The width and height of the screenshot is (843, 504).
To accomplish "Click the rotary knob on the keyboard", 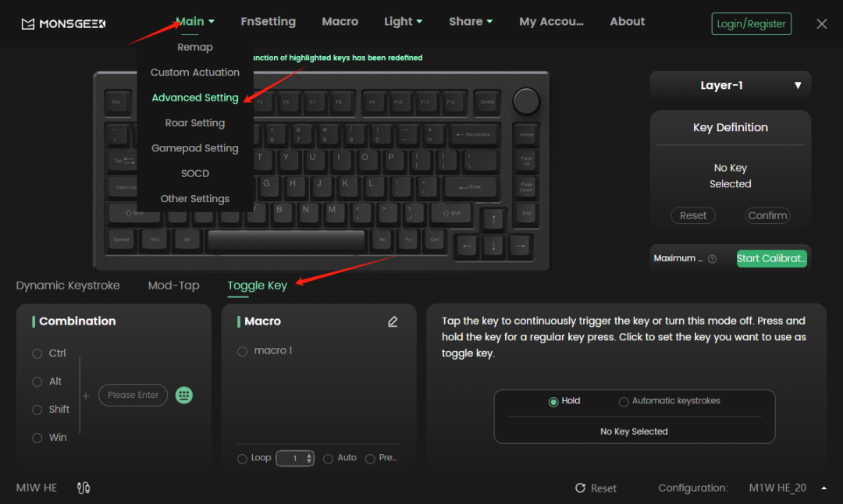I will tap(526, 101).
